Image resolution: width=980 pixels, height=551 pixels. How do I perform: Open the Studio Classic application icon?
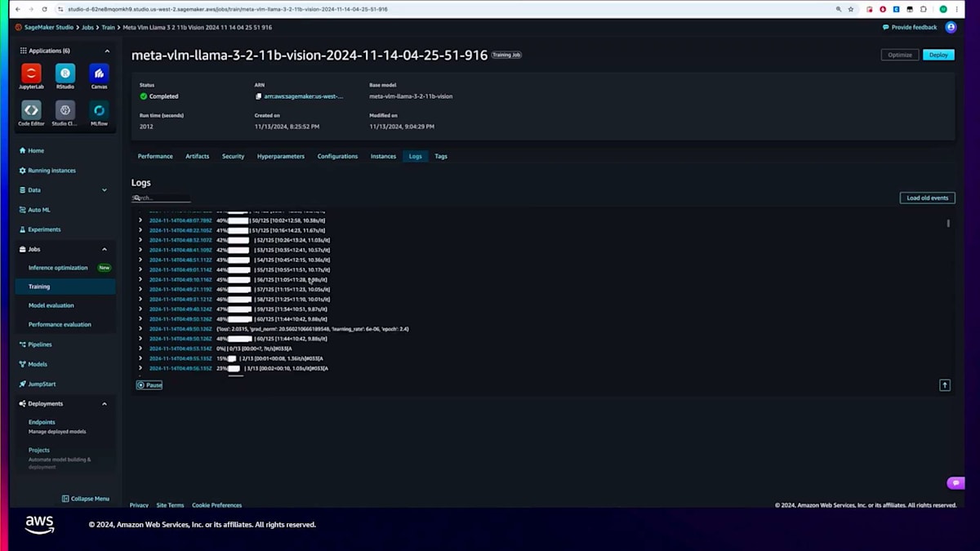coord(65,110)
